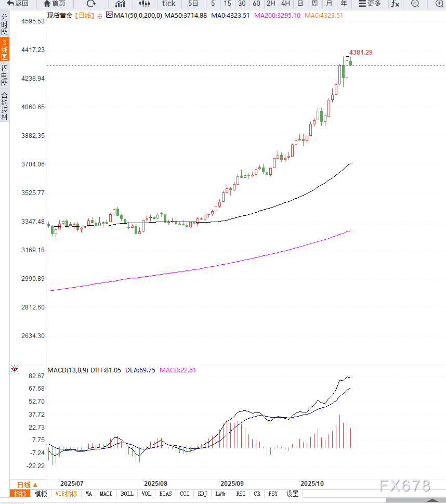Click the last candlestick near 4381.29
The height and width of the screenshot is (504, 446).
(x=351, y=62)
